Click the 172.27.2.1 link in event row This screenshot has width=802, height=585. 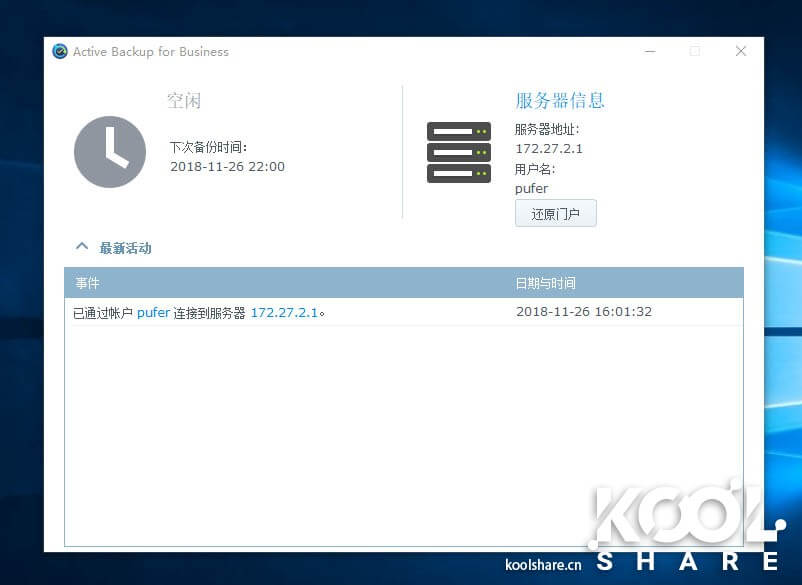click(x=284, y=312)
